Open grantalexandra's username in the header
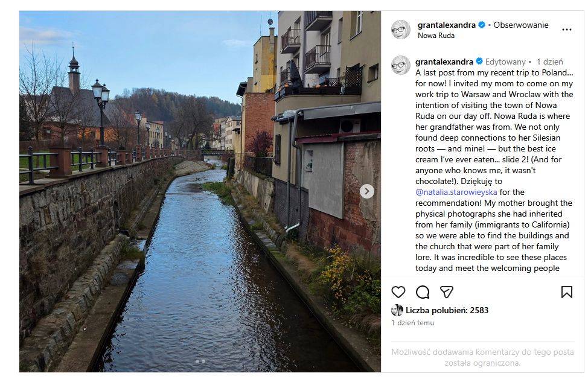This screenshot has height=388, width=588. [x=448, y=25]
